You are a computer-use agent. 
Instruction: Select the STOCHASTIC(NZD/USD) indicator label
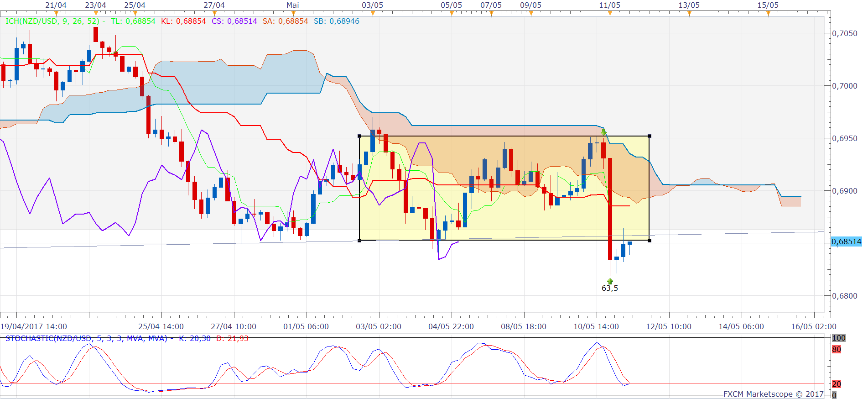[86, 338]
